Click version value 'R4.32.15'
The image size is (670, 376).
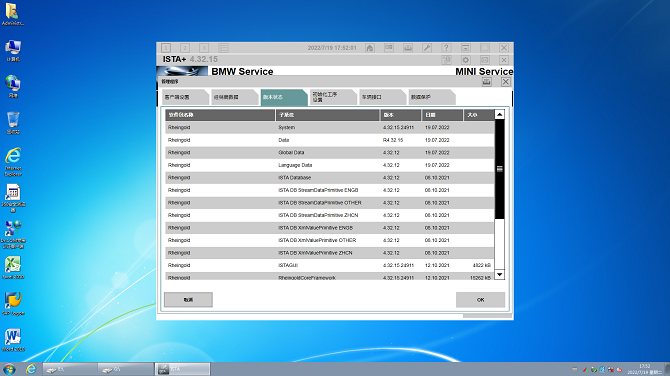coord(393,140)
